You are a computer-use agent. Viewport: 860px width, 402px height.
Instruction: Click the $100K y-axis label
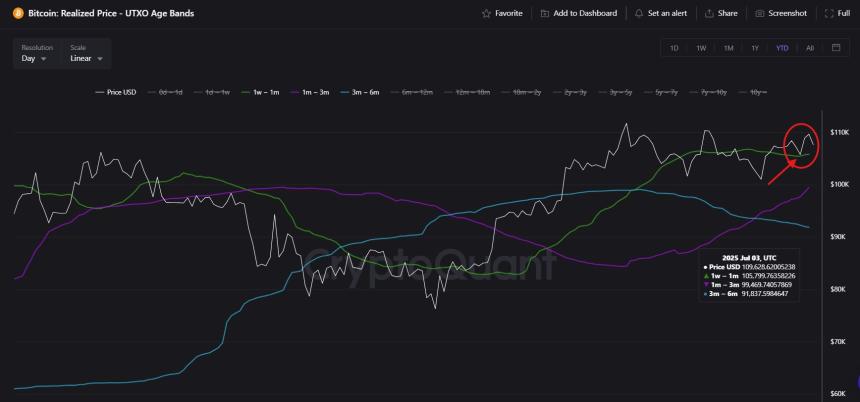840,184
